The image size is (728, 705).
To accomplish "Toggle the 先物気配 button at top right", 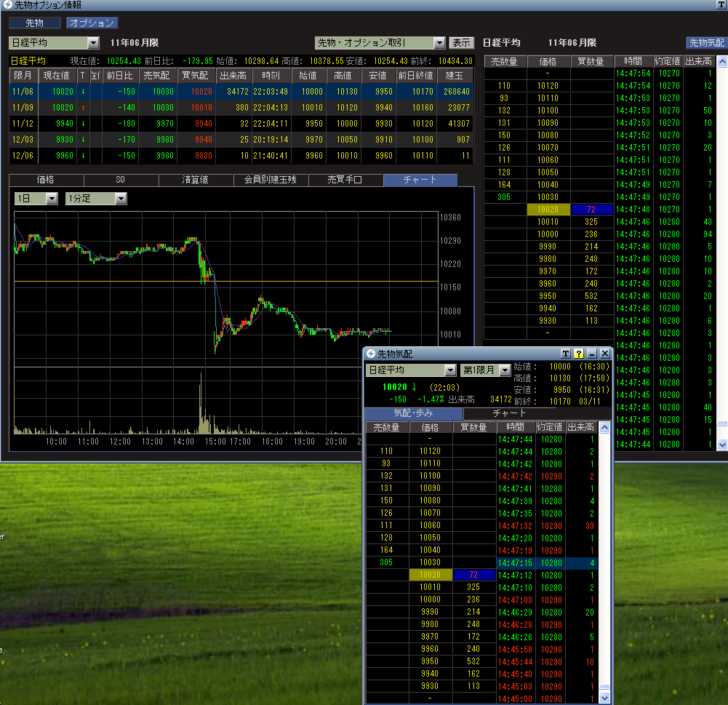I will click(706, 43).
